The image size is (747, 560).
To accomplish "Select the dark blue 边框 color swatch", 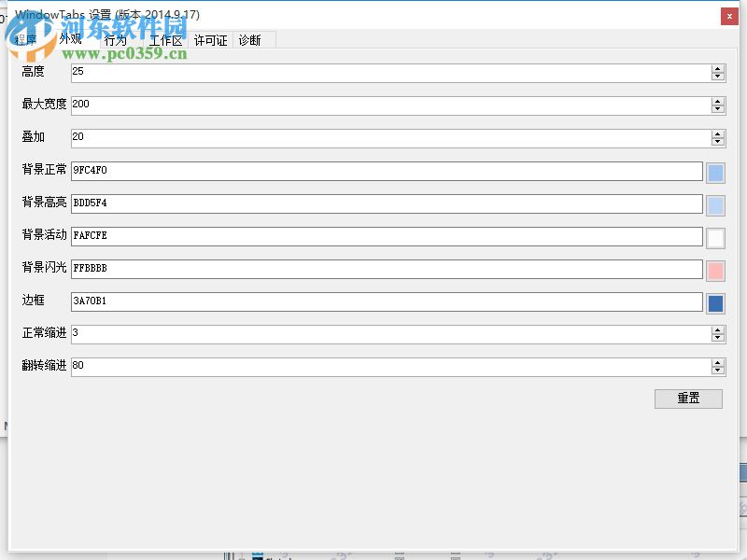I will (x=715, y=302).
